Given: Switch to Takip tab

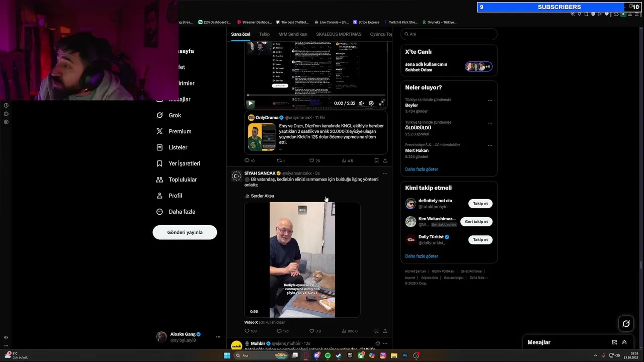Looking at the screenshot, I should 264,34.
